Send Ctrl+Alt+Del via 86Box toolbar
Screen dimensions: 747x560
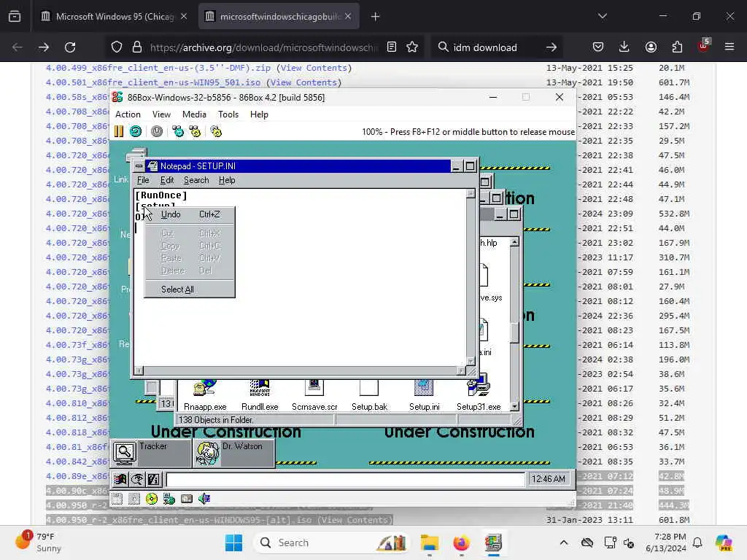[178, 131]
